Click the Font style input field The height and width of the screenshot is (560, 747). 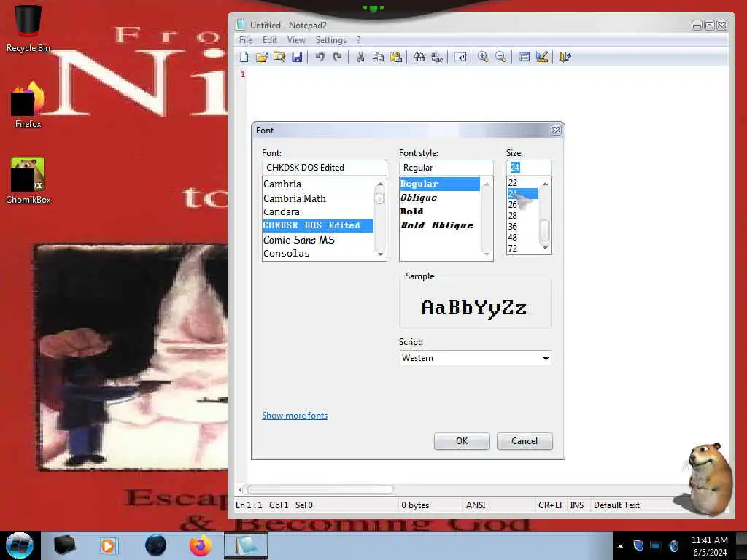coord(446,168)
